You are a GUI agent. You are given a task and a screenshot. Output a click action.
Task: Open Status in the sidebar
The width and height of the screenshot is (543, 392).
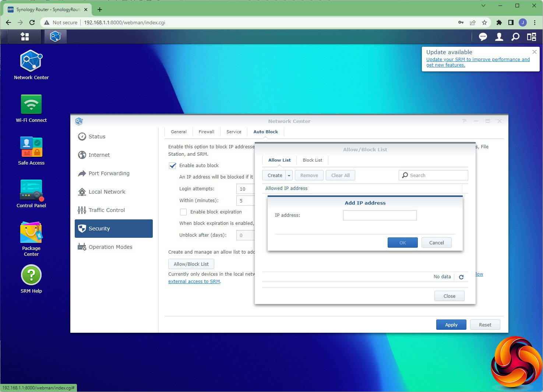114,137
